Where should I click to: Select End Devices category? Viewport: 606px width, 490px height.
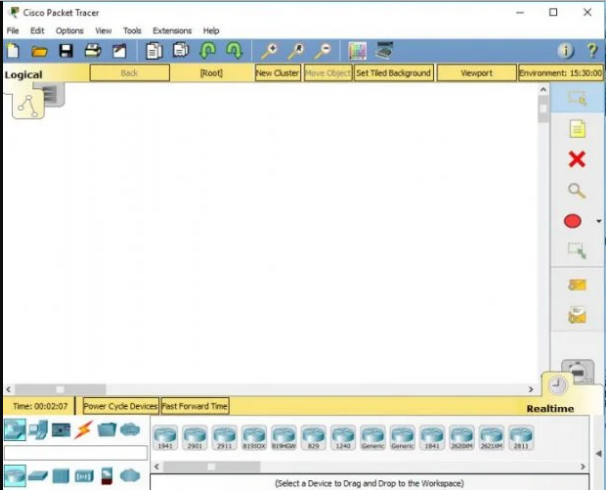(x=39, y=429)
